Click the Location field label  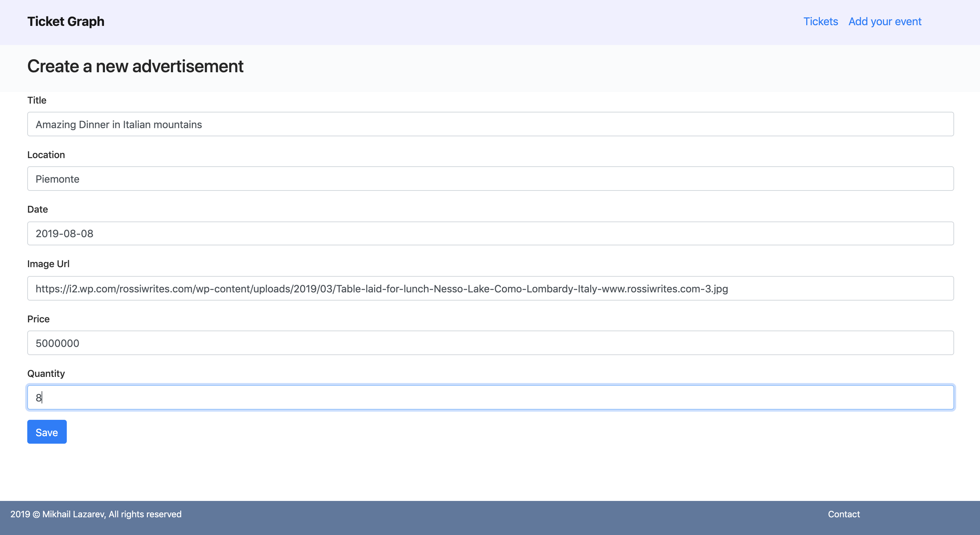click(46, 155)
